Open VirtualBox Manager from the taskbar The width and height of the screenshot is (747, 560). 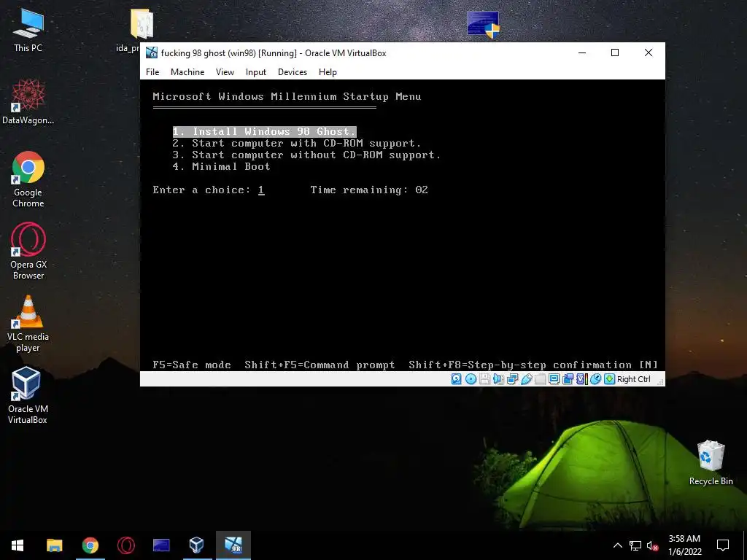(x=197, y=545)
